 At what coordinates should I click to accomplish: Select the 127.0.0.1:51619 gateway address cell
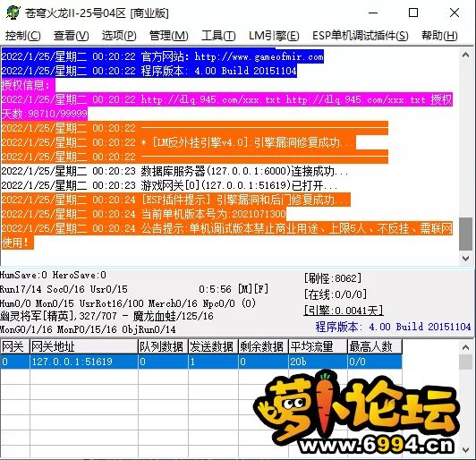pyautogui.click(x=84, y=362)
